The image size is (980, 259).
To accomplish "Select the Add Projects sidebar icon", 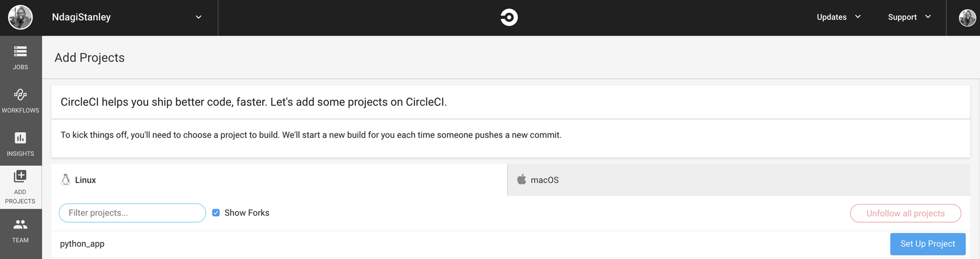I will (x=20, y=176).
